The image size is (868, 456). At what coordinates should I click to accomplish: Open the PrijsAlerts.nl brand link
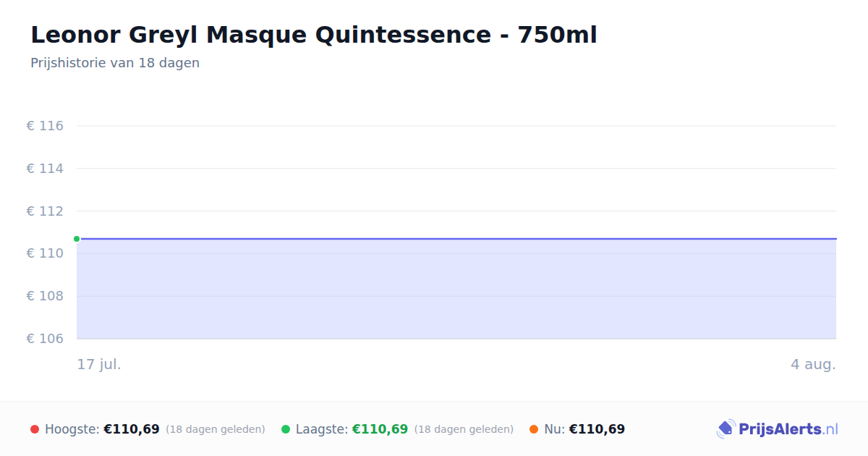pyautogui.click(x=778, y=429)
